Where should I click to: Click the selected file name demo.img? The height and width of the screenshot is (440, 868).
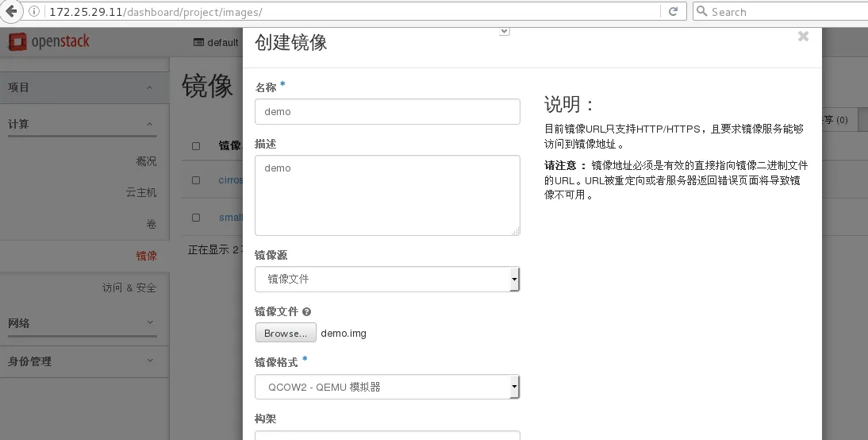point(344,333)
